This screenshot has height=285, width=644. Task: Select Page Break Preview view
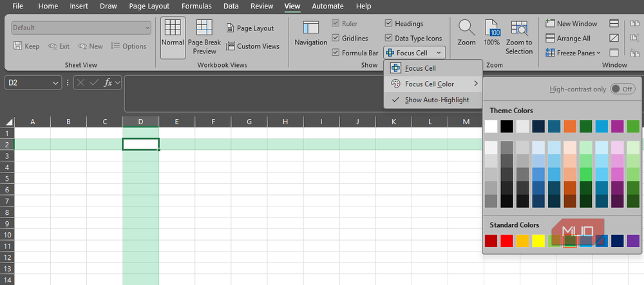pos(204,37)
